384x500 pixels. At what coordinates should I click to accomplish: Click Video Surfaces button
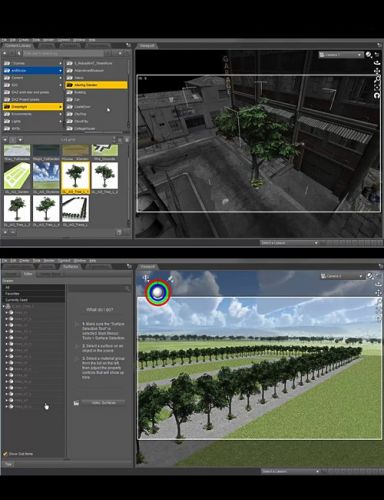click(x=103, y=403)
